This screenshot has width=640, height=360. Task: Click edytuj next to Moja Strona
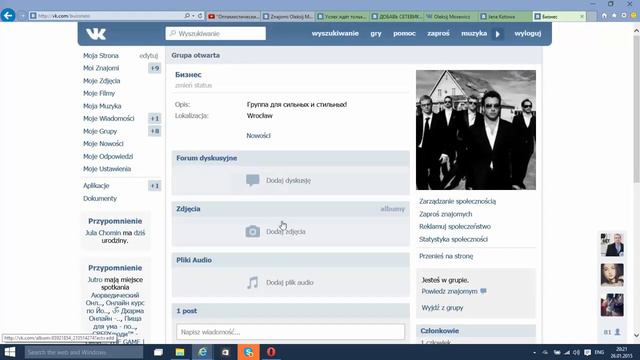[x=149, y=56]
